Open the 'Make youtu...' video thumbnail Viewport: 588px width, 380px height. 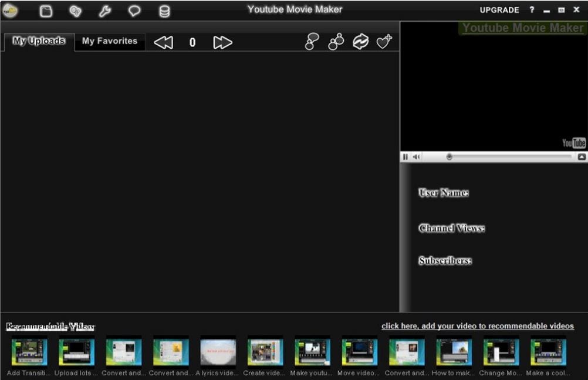pyautogui.click(x=312, y=352)
